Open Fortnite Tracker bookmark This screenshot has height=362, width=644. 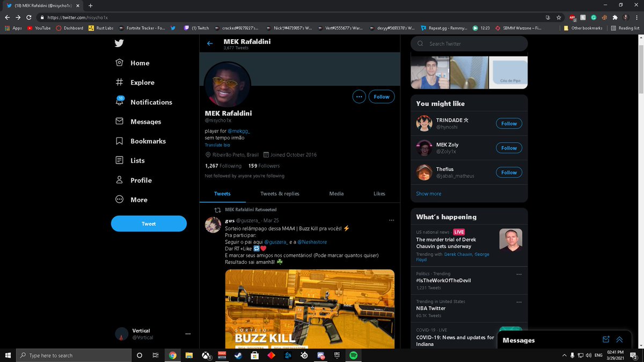(142, 28)
